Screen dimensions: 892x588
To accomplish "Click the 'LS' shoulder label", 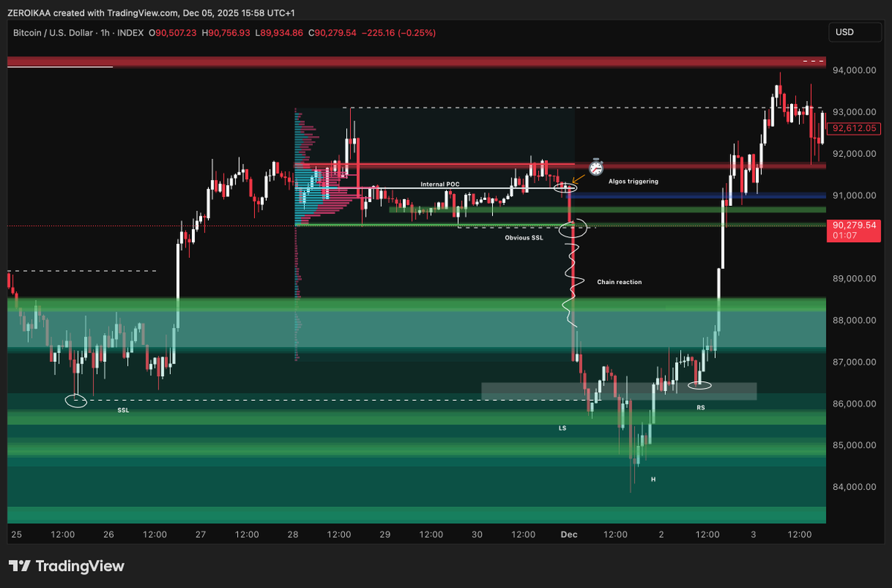I will [x=563, y=428].
